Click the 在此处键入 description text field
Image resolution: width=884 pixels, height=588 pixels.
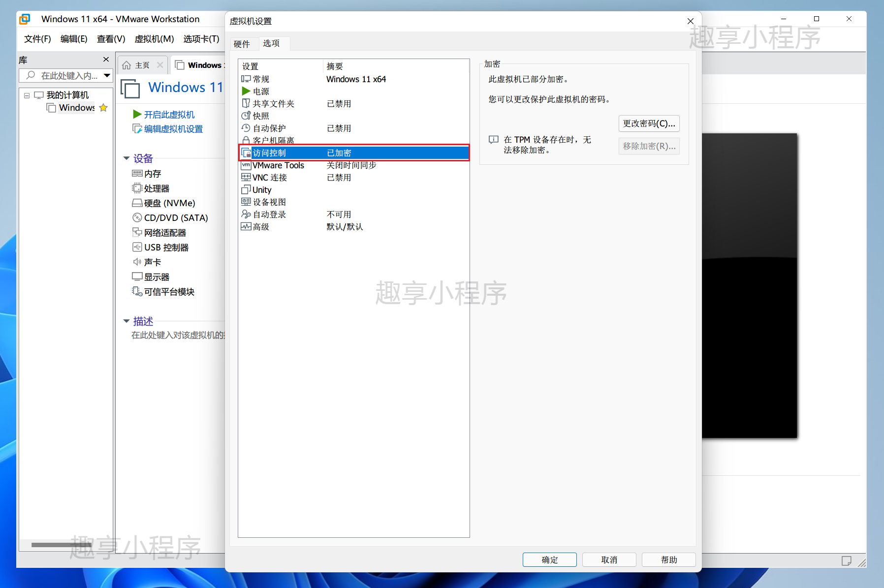(x=178, y=335)
